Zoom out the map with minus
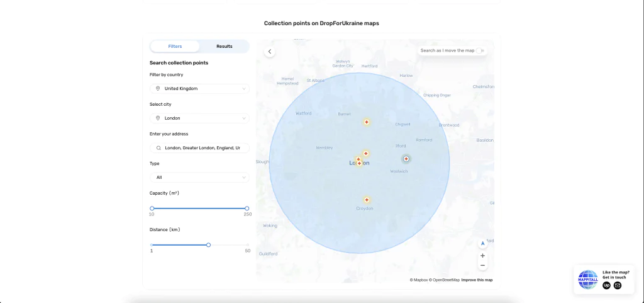This screenshot has width=644, height=303. [482, 266]
